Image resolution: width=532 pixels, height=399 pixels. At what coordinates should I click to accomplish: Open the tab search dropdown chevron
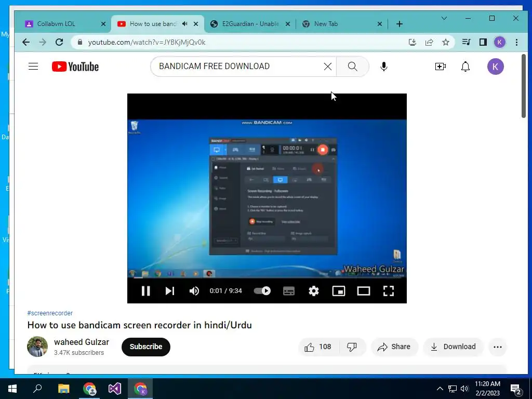click(x=444, y=18)
